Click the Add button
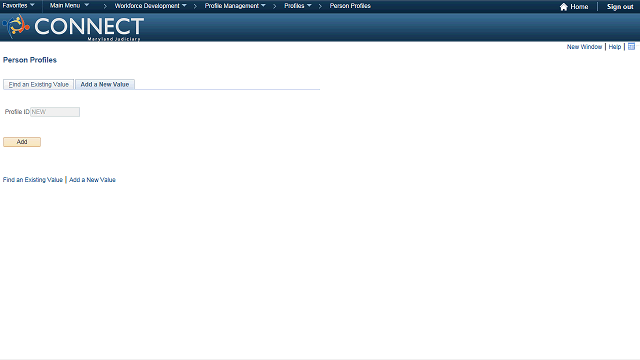 tap(22, 142)
